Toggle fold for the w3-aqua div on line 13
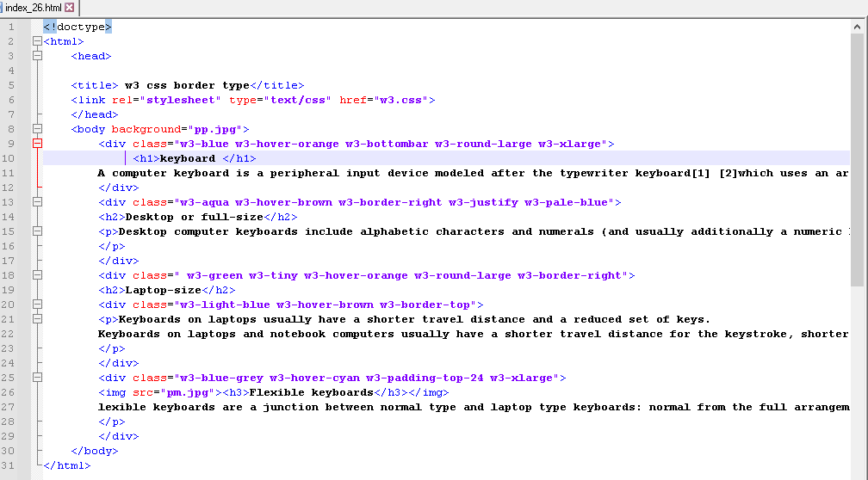 tap(37, 202)
